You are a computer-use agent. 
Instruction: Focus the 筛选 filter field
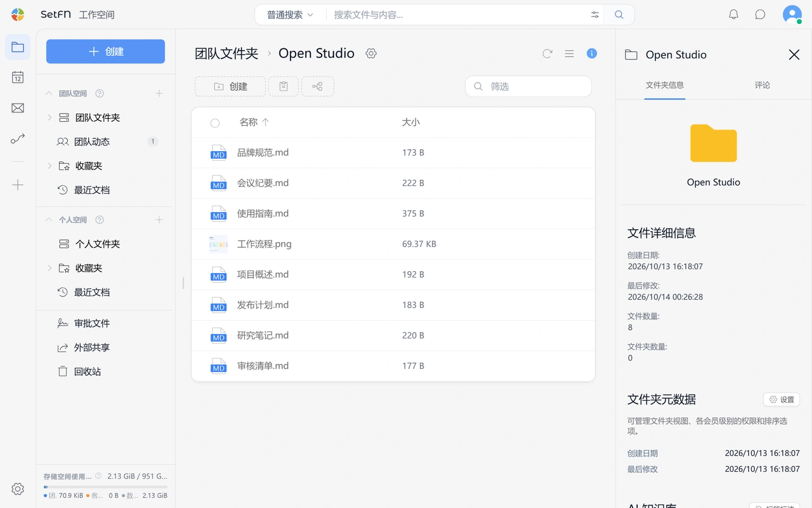click(x=528, y=86)
